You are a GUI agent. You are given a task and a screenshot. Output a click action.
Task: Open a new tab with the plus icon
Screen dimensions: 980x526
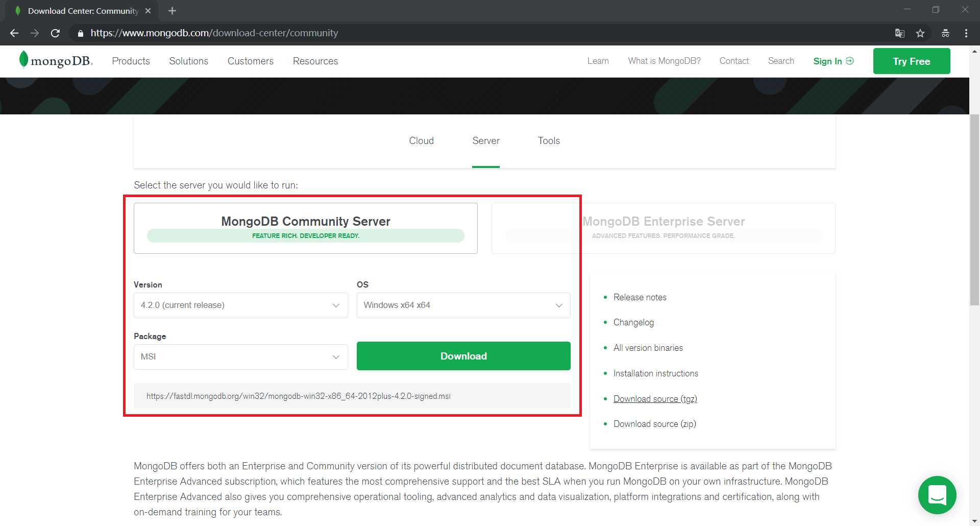[172, 11]
